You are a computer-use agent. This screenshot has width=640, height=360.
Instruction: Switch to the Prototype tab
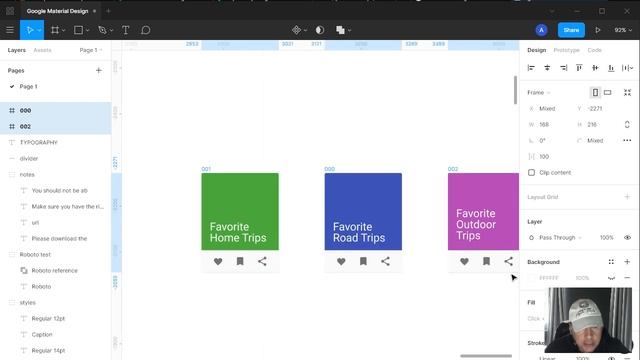[x=567, y=50]
